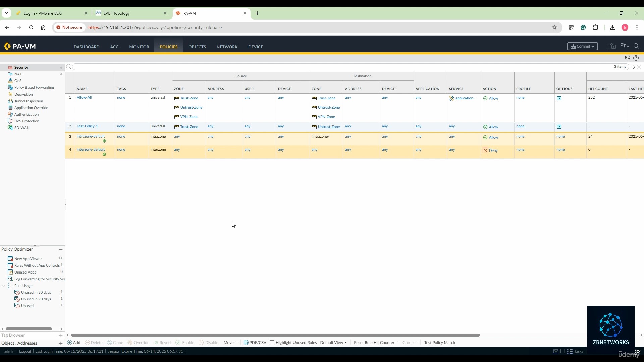Click the SD-WAN globe icon
The image size is (644, 362).
click(10, 128)
